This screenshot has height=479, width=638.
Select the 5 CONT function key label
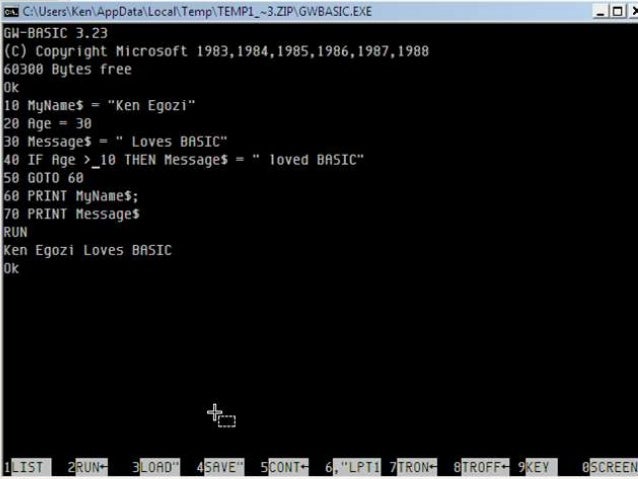284,467
